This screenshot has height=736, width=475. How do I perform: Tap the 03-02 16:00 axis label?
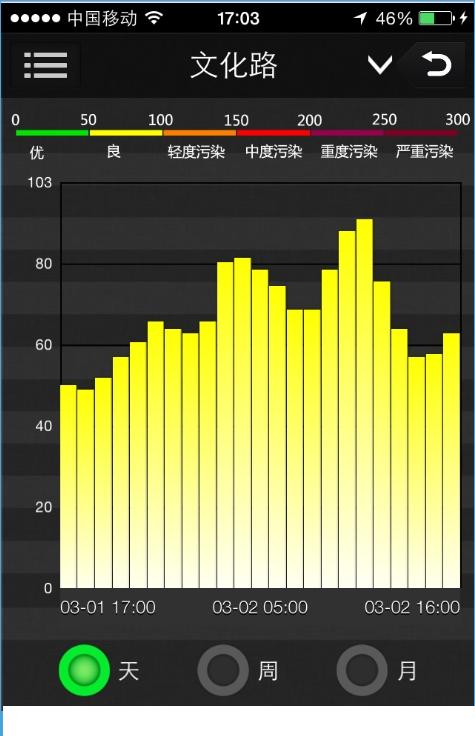coord(412,607)
